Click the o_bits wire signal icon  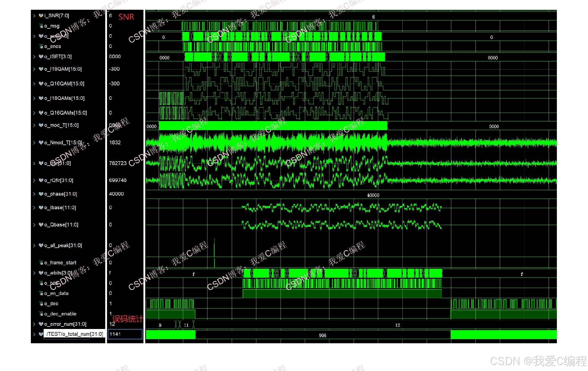41,283
